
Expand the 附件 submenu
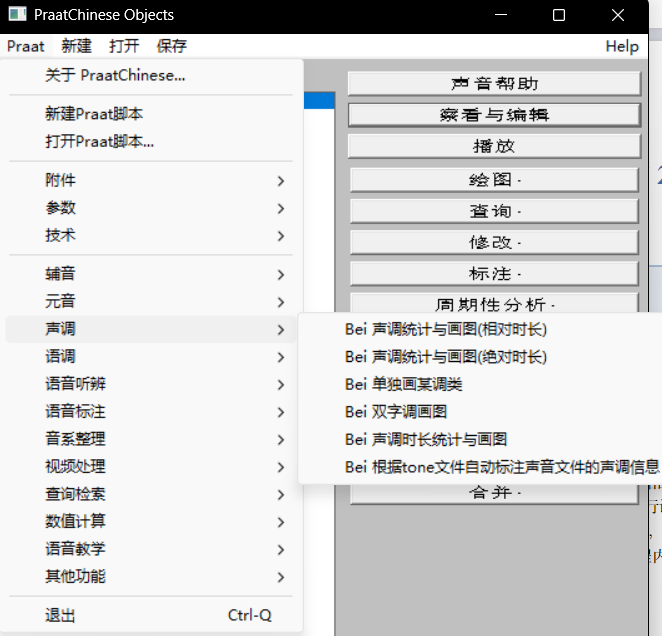(x=151, y=180)
